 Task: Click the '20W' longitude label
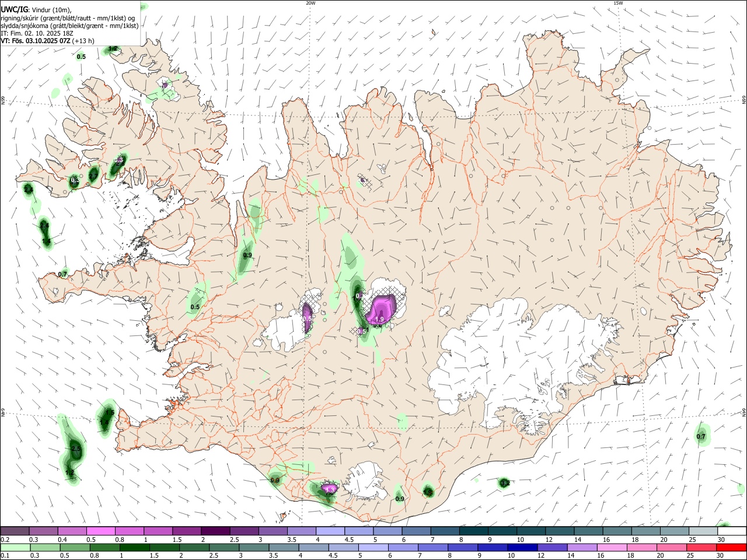pyautogui.click(x=310, y=3)
